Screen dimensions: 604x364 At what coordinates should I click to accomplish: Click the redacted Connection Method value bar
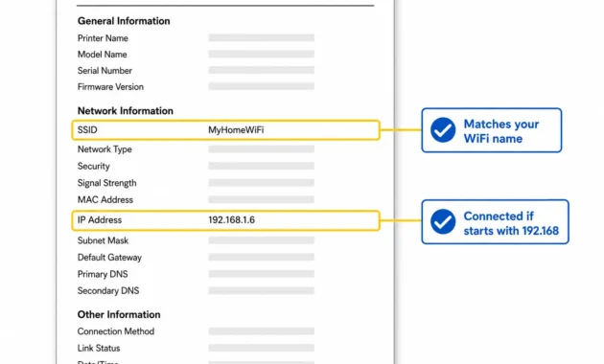click(x=261, y=331)
